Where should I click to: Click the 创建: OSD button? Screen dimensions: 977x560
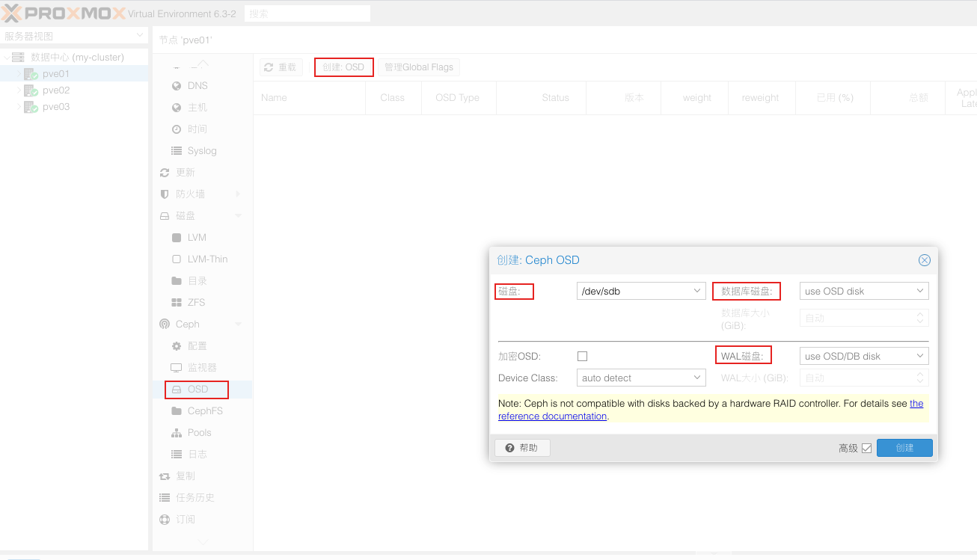343,67
